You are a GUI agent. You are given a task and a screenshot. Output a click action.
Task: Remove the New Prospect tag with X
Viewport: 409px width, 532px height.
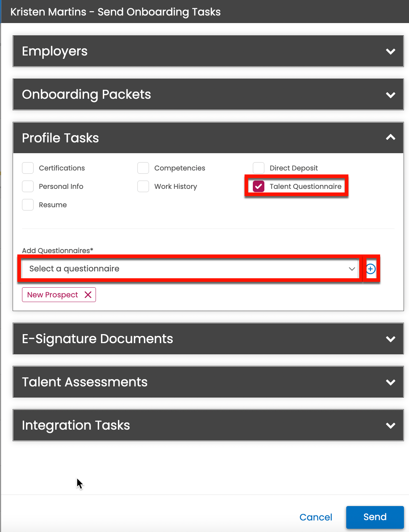(x=88, y=295)
